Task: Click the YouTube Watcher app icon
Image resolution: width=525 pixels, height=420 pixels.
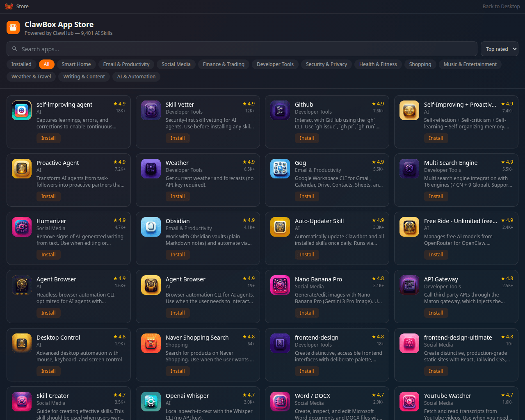Action: [x=409, y=402]
